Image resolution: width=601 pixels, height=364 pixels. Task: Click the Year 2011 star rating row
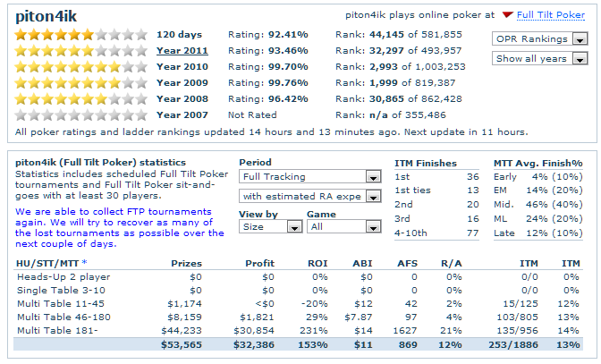coord(81,50)
